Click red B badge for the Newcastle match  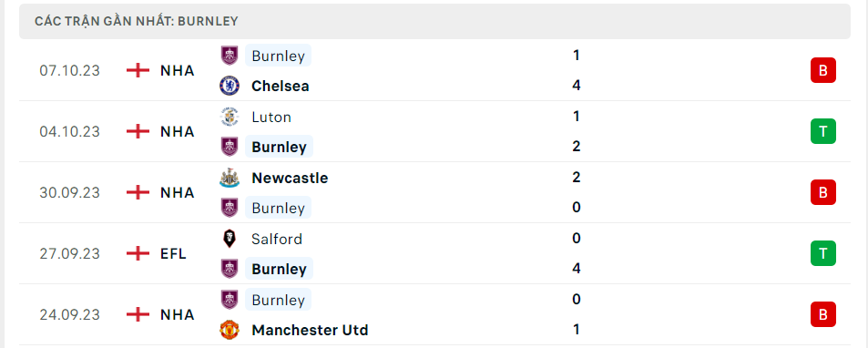pyautogui.click(x=823, y=192)
